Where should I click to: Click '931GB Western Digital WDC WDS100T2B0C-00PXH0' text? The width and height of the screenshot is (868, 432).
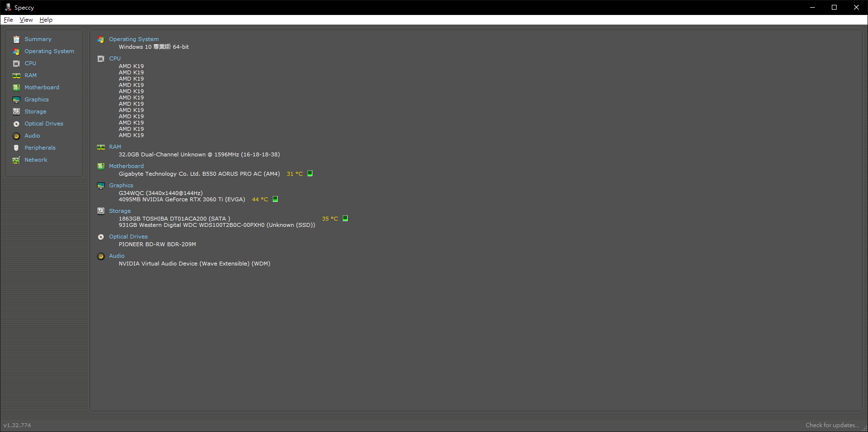[x=192, y=225]
